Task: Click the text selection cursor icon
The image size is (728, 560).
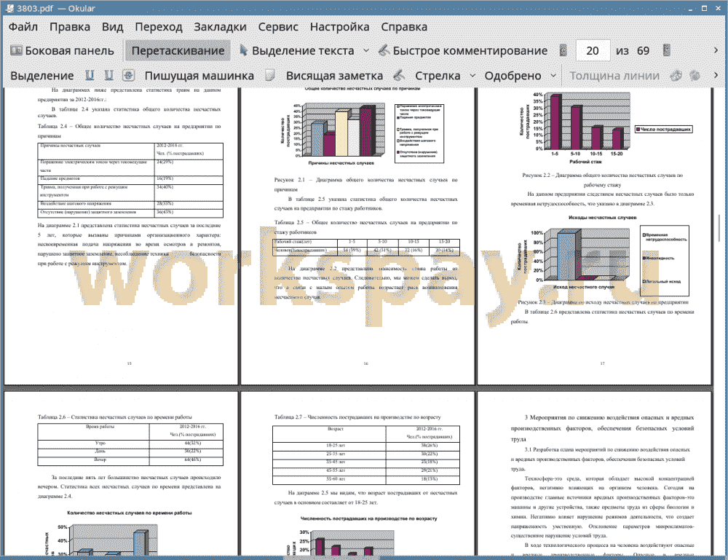Action: pos(243,51)
